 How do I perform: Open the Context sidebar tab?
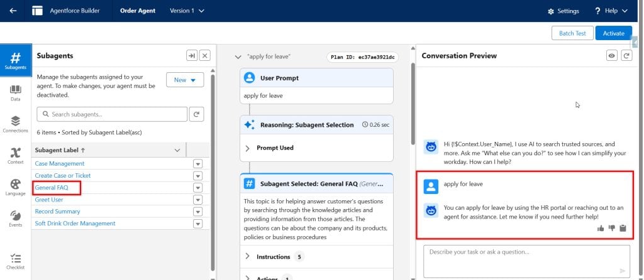(x=16, y=156)
